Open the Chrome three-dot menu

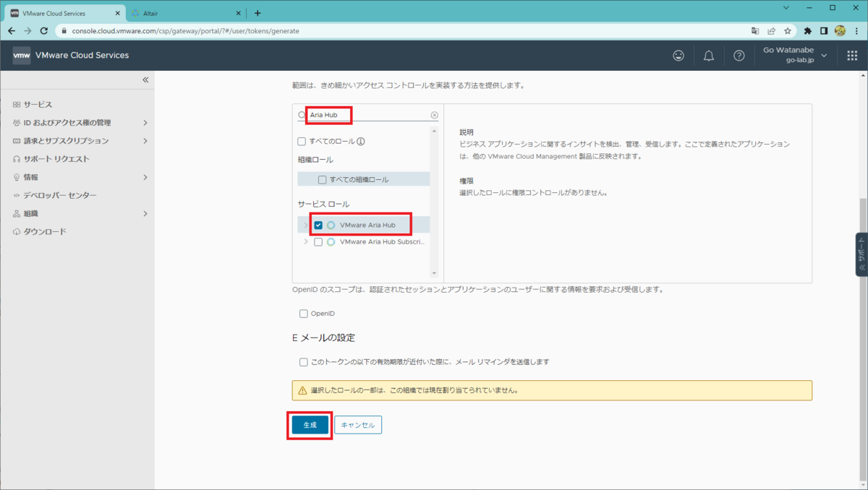click(x=856, y=31)
